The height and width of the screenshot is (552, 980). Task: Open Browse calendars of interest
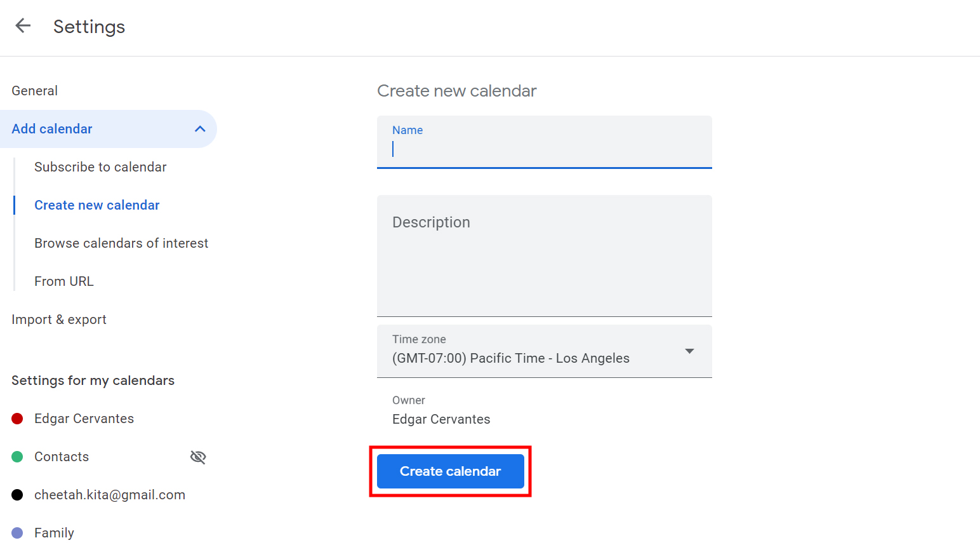point(121,243)
